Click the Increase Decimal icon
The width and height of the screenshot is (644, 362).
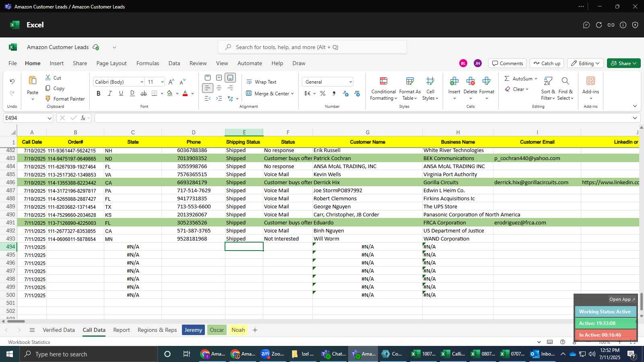click(x=346, y=93)
